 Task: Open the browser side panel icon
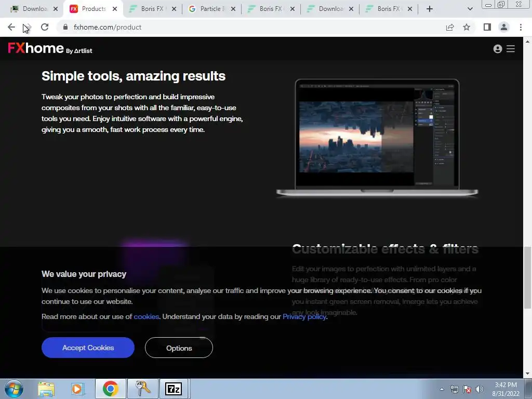(x=487, y=27)
